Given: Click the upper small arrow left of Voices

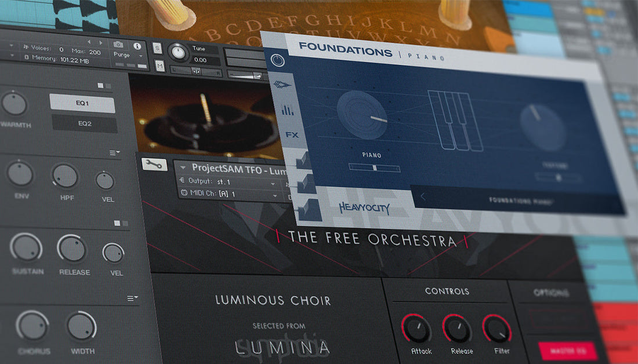Looking at the screenshot, I should pyautogui.click(x=11, y=46).
